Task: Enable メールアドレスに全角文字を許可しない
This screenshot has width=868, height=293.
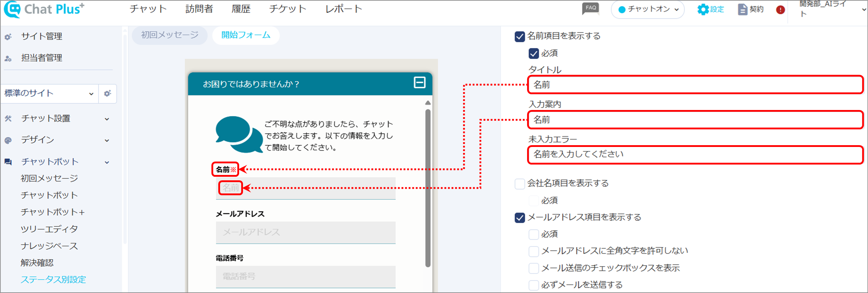Action: (533, 251)
